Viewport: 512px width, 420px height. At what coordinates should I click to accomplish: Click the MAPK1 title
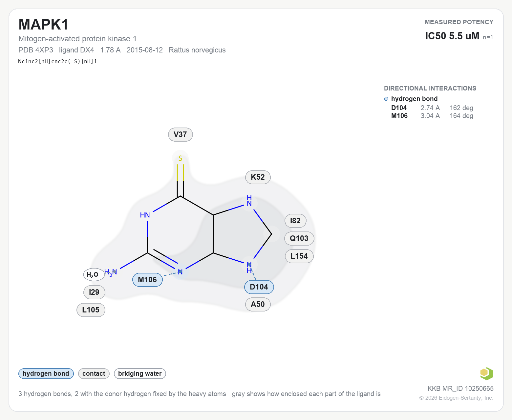point(44,25)
